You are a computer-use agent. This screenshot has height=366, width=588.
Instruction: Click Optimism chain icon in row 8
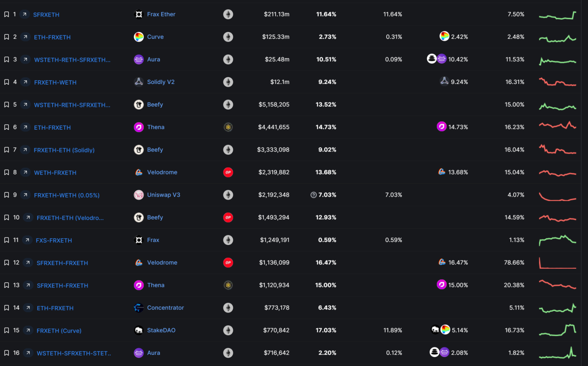tap(228, 172)
